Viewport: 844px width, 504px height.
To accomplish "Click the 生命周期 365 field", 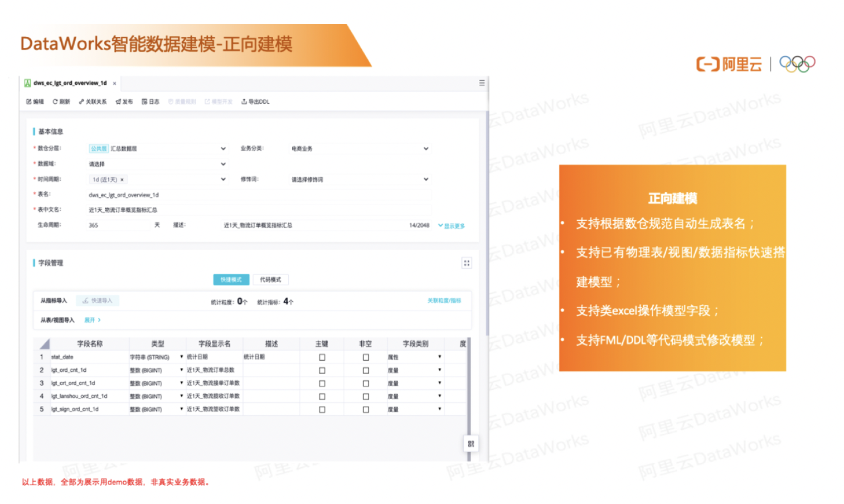I will click(x=119, y=225).
